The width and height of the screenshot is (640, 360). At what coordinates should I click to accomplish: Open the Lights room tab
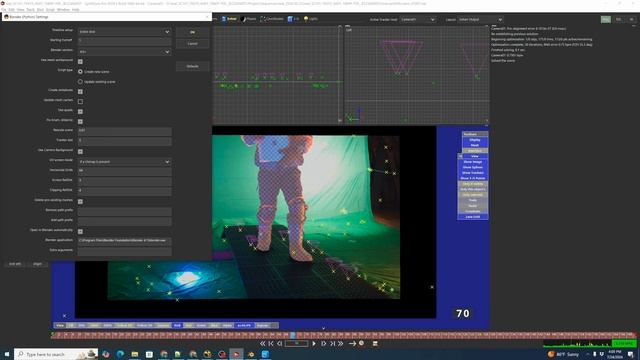pos(311,19)
